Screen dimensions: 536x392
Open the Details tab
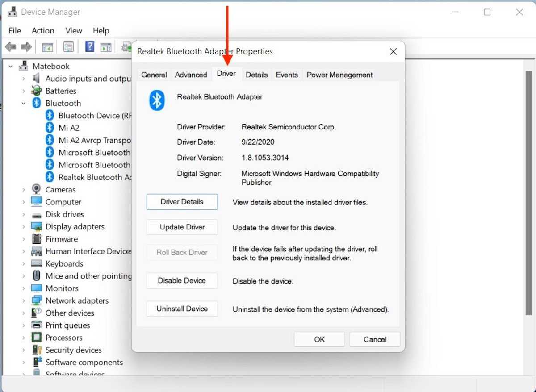256,75
